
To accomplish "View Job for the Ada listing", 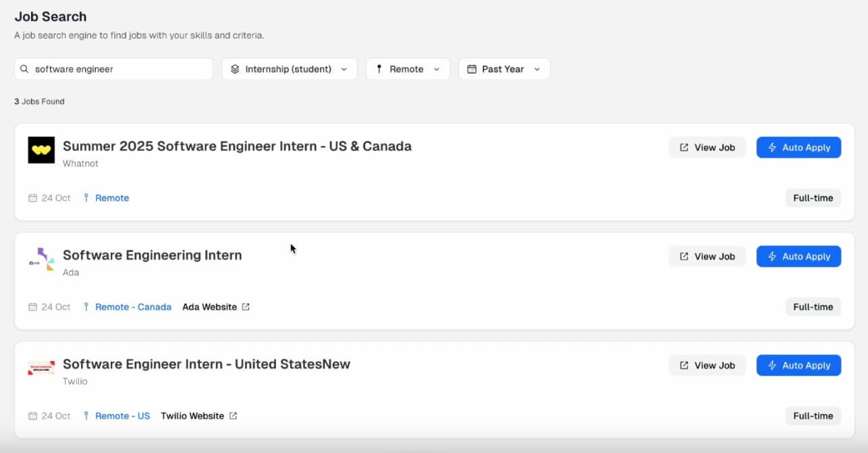I will click(707, 257).
